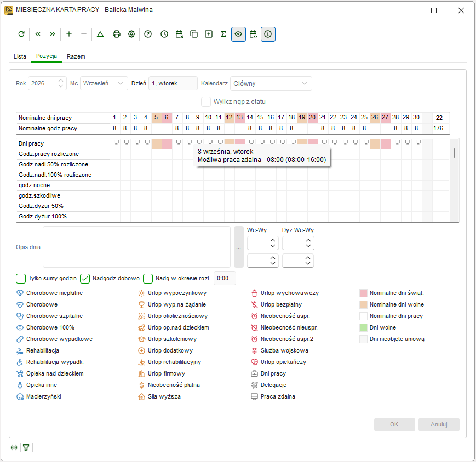The width and height of the screenshot is (476, 462).
Task: Click the OK button
Action: tap(394, 424)
